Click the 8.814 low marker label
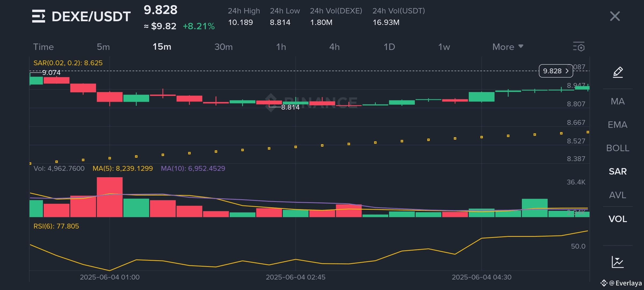Image resolution: width=644 pixels, height=290 pixels. (290, 107)
